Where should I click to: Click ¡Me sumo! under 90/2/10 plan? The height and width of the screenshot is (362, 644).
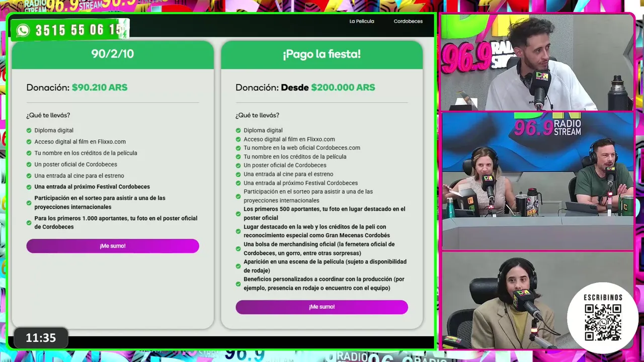click(113, 246)
